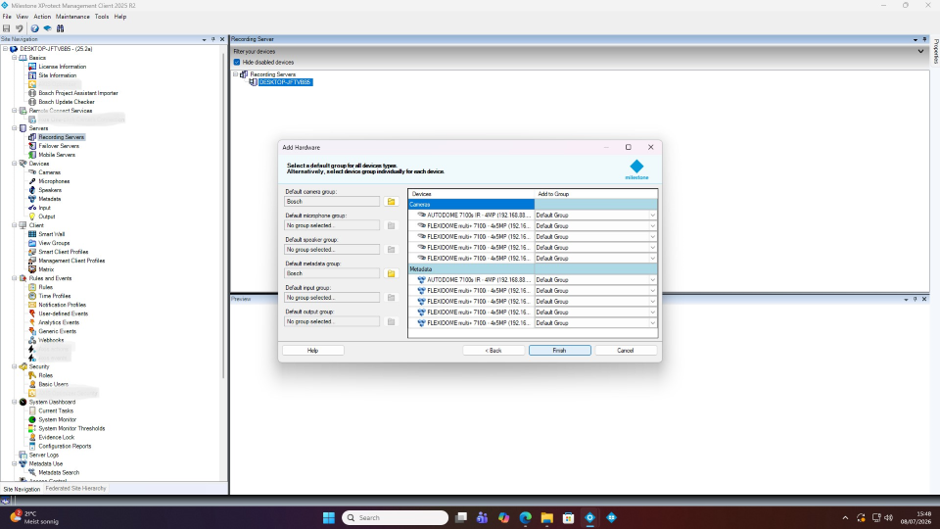Click the Evidence Lock icon
Image resolution: width=940 pixels, height=529 pixels.
[x=32, y=437]
